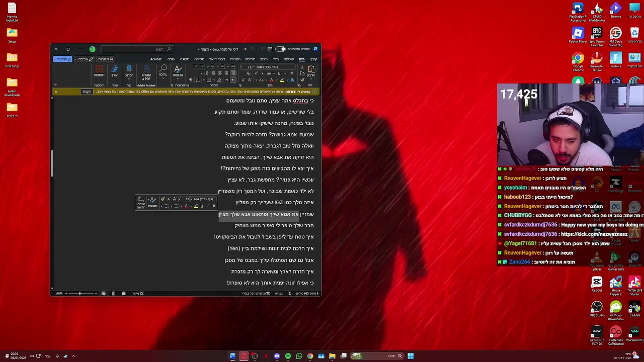Open the Acrobat ribbon tab

coord(156,59)
